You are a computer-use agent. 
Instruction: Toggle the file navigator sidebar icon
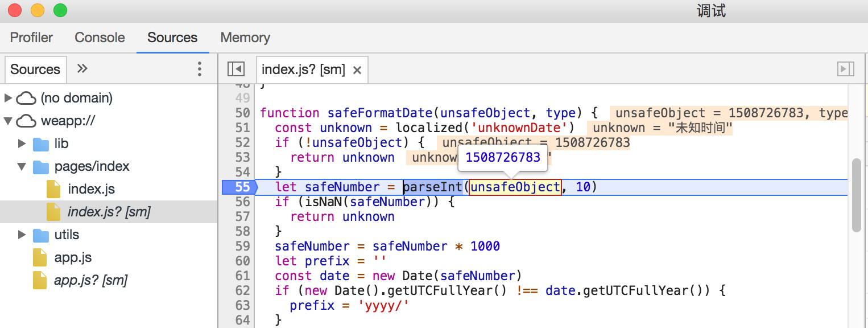point(235,69)
